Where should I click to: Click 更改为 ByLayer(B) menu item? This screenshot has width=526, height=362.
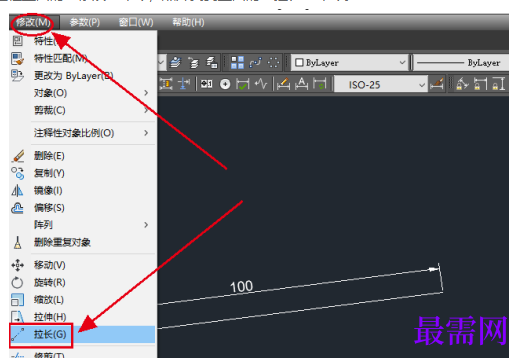83,76
